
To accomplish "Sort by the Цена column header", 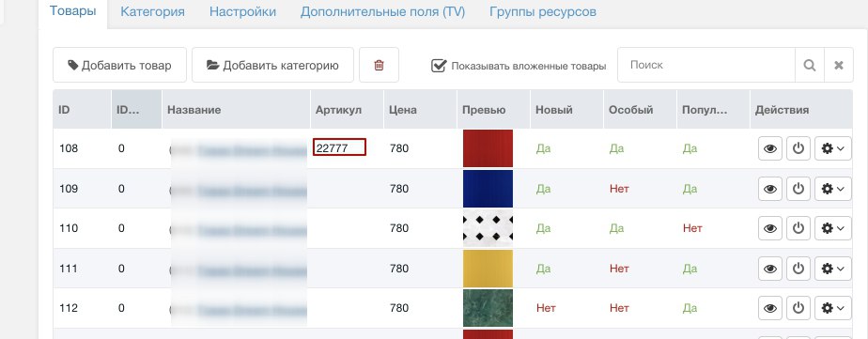I will 420,110.
